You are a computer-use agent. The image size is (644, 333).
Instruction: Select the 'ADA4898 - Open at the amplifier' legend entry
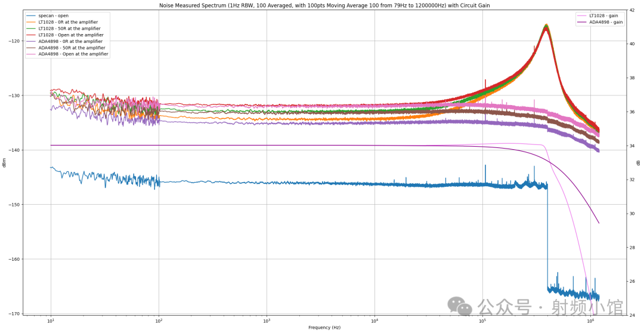(73, 54)
